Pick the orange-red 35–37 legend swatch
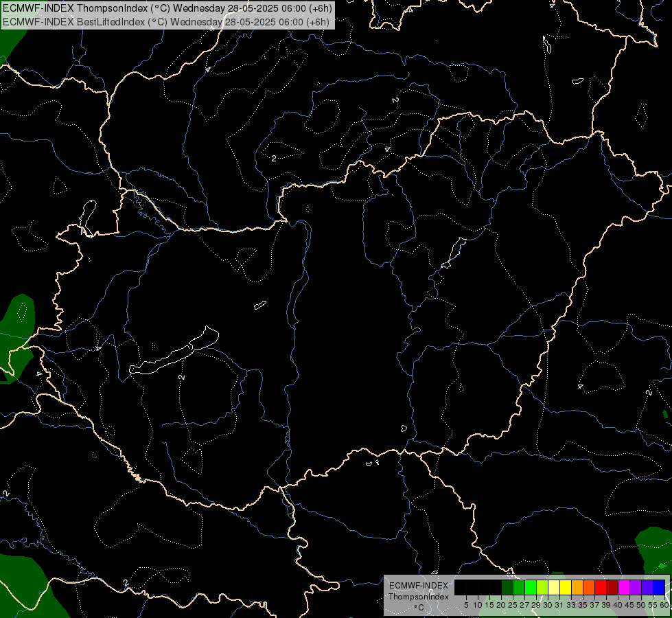The image size is (672, 618). (589, 587)
